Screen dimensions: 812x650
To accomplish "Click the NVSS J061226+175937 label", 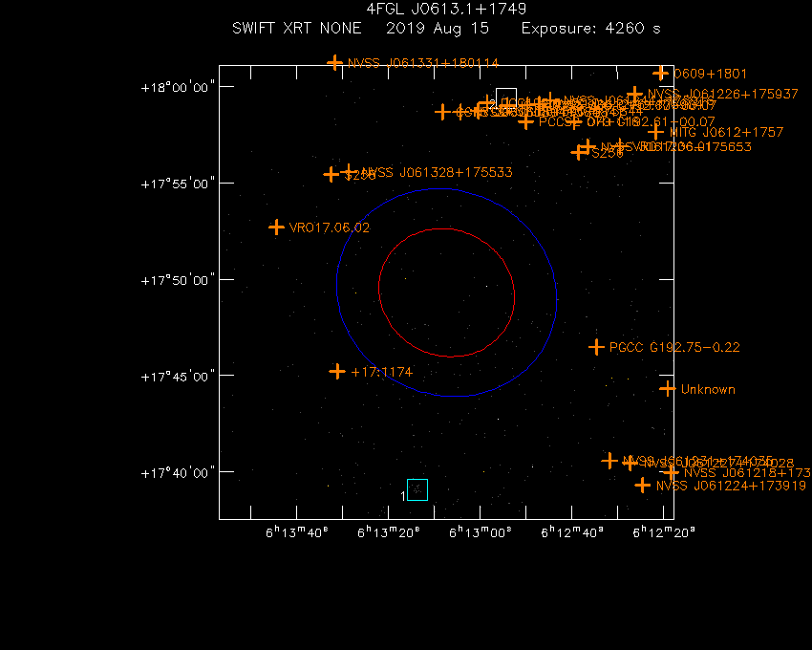I will [x=723, y=94].
